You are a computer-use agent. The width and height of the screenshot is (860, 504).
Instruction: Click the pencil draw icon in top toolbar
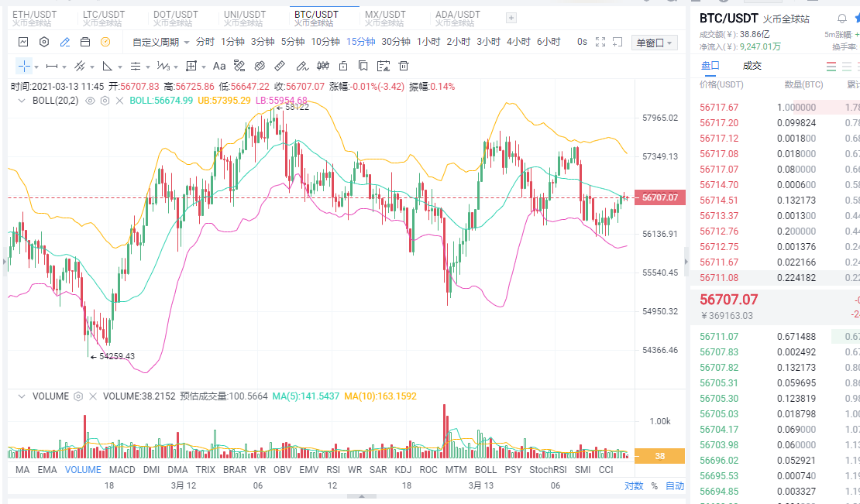(65, 42)
